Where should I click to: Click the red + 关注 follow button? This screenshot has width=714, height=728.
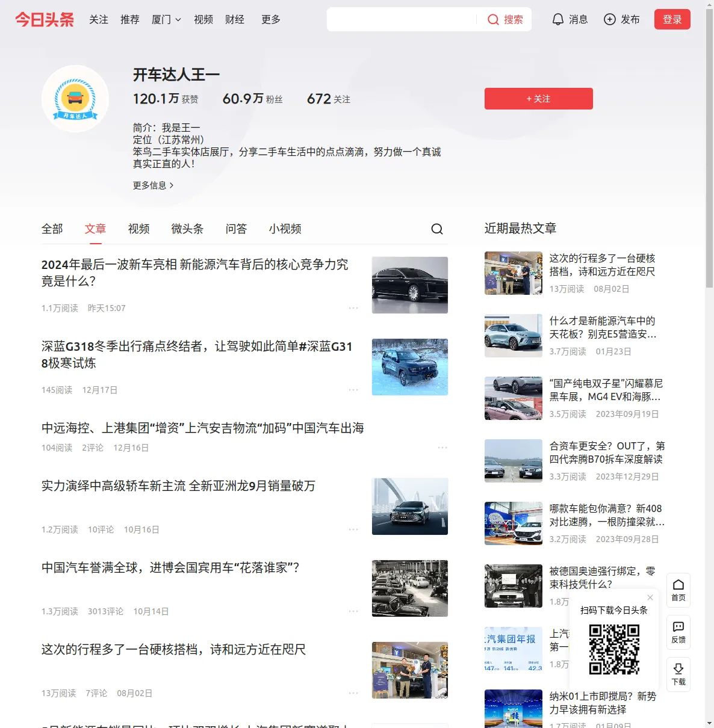pos(539,99)
